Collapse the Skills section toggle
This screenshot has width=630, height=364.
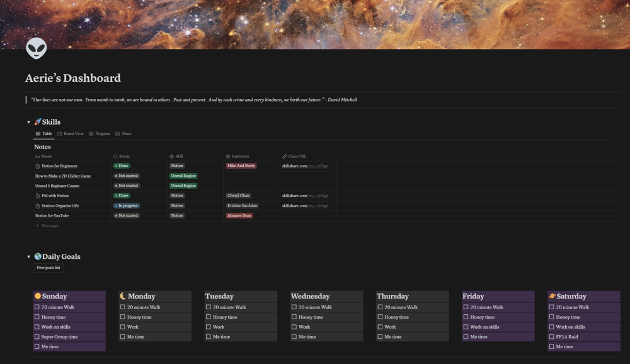click(x=28, y=122)
